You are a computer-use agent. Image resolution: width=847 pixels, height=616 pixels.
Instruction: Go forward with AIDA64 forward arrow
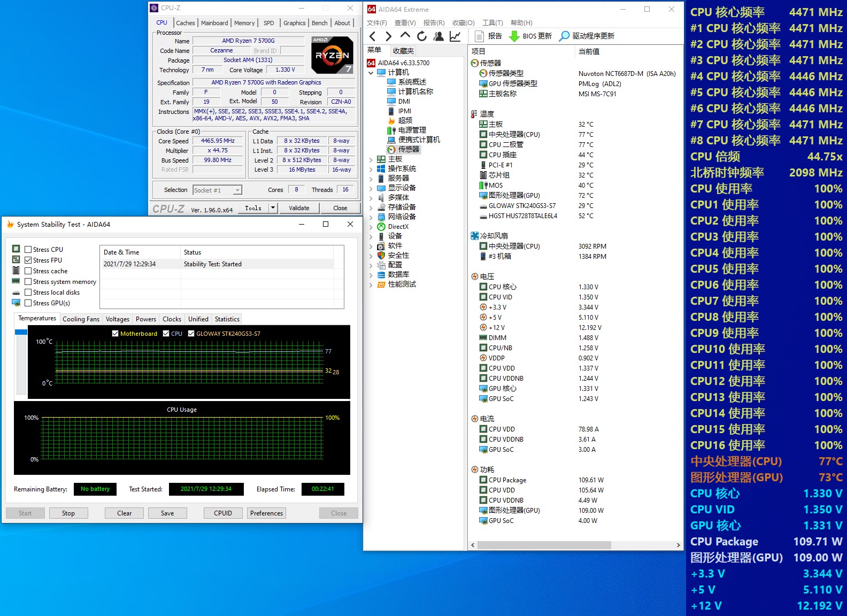click(389, 36)
